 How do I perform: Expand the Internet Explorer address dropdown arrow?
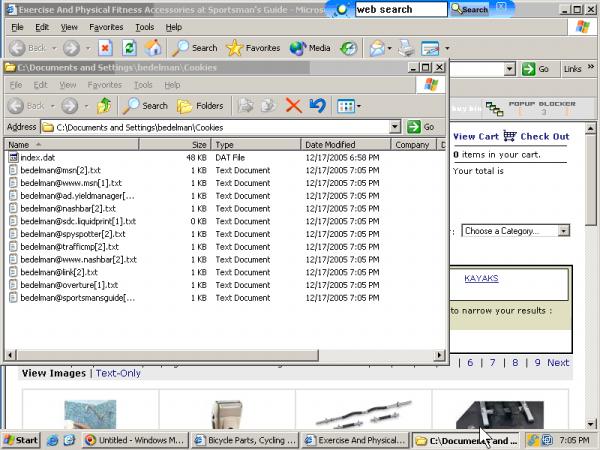pyautogui.click(x=509, y=69)
